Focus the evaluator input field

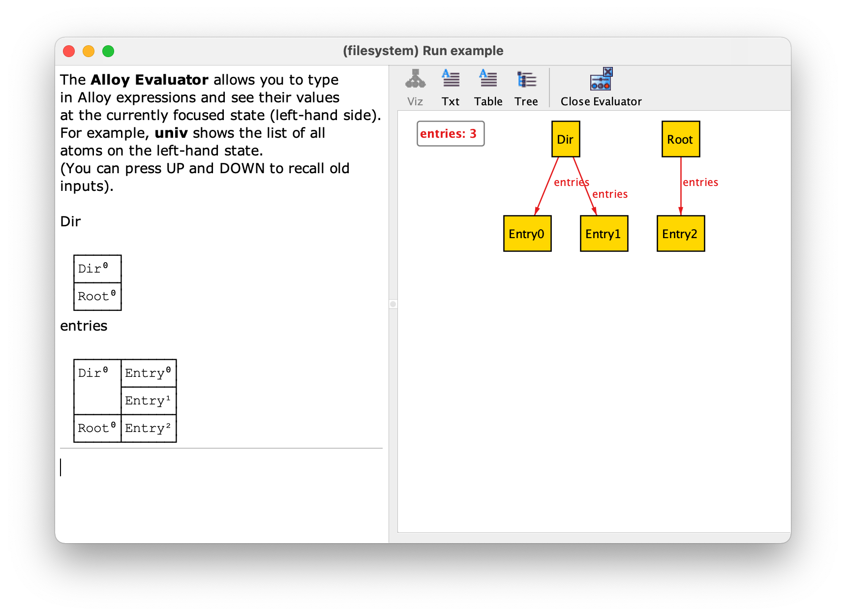click(221, 467)
